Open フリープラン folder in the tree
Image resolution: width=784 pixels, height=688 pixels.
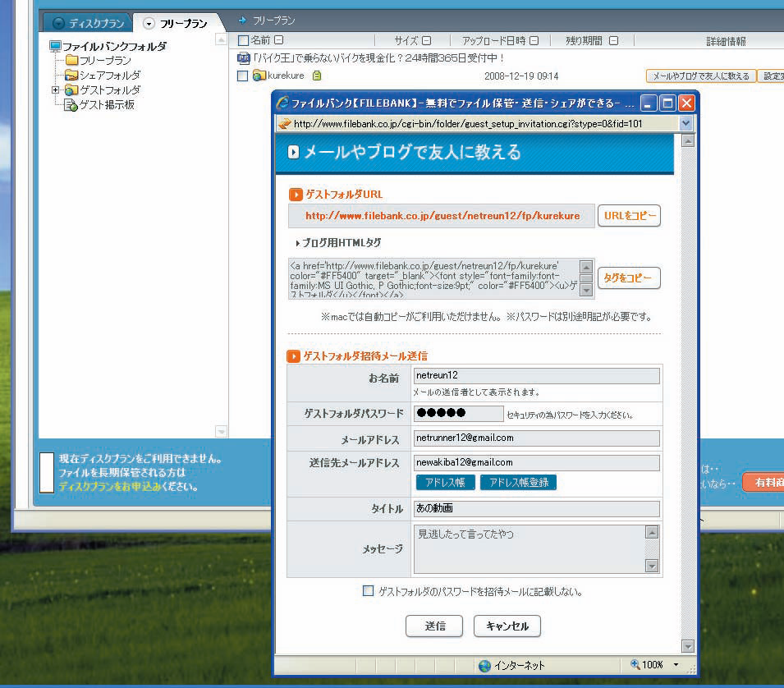[x=106, y=61]
